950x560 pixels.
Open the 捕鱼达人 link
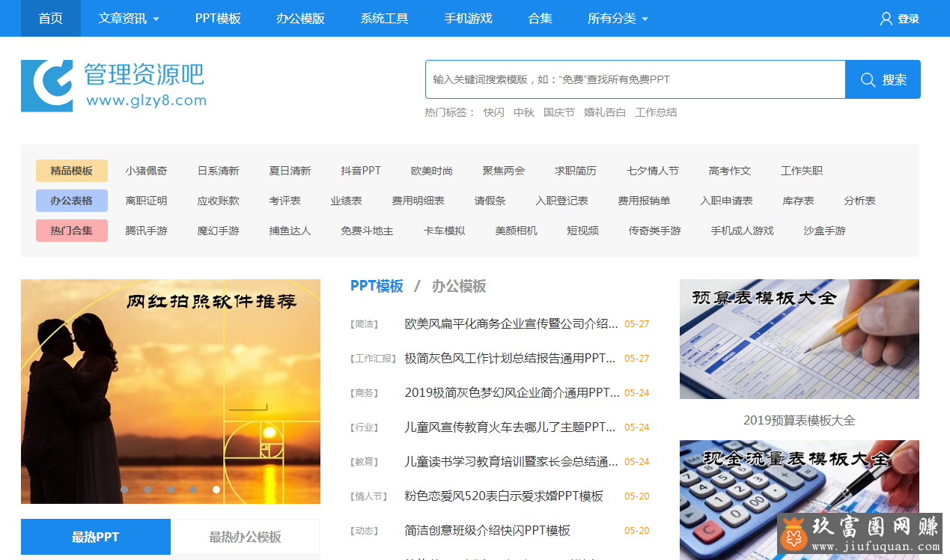(x=290, y=231)
